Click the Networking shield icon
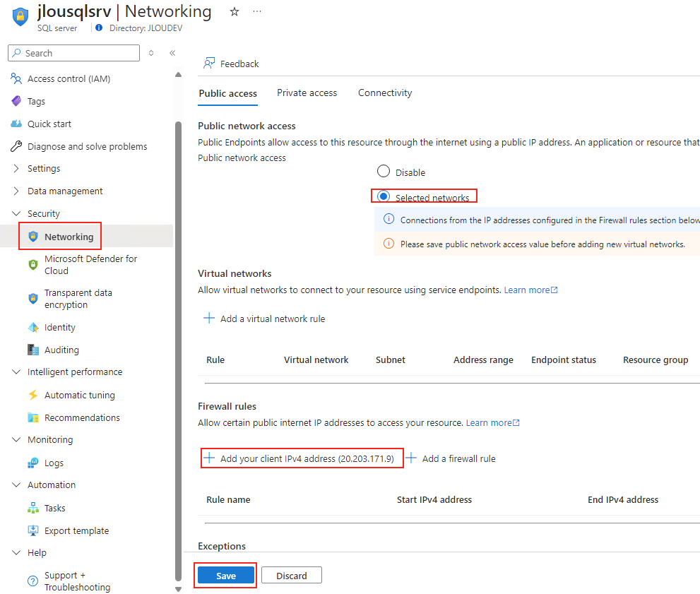Viewport: 700px width, 594px height. pos(33,237)
